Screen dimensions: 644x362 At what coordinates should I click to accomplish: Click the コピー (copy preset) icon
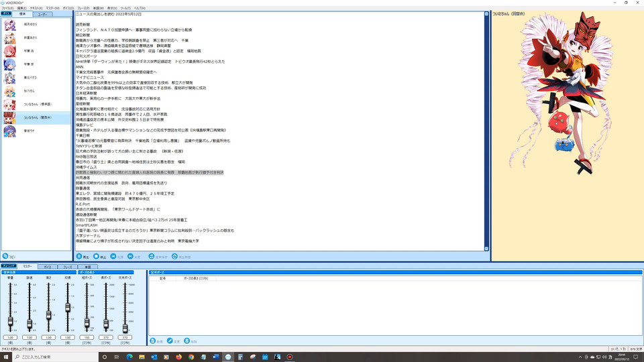coord(5,256)
